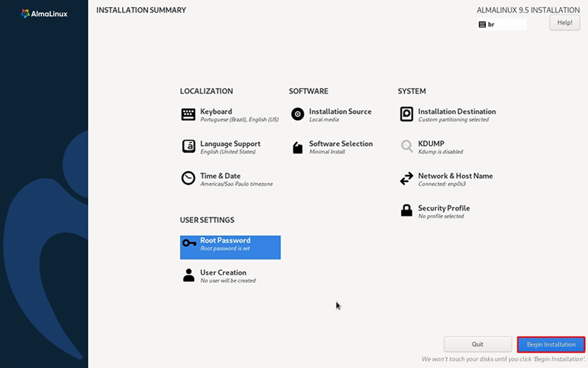Open the Keyboard settings label

[216, 112]
